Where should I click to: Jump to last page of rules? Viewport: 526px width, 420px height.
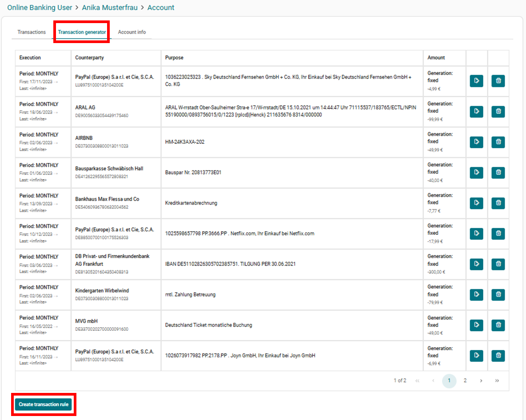pyautogui.click(x=497, y=381)
